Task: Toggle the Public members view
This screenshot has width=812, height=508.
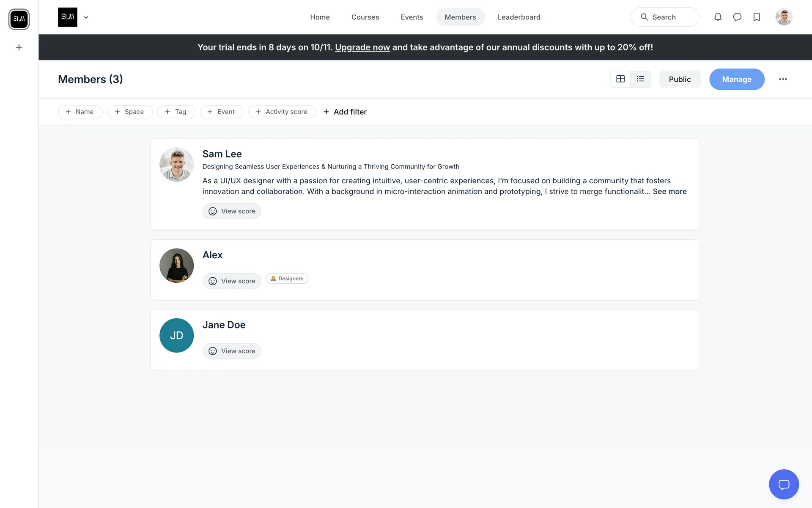Action: click(x=680, y=79)
